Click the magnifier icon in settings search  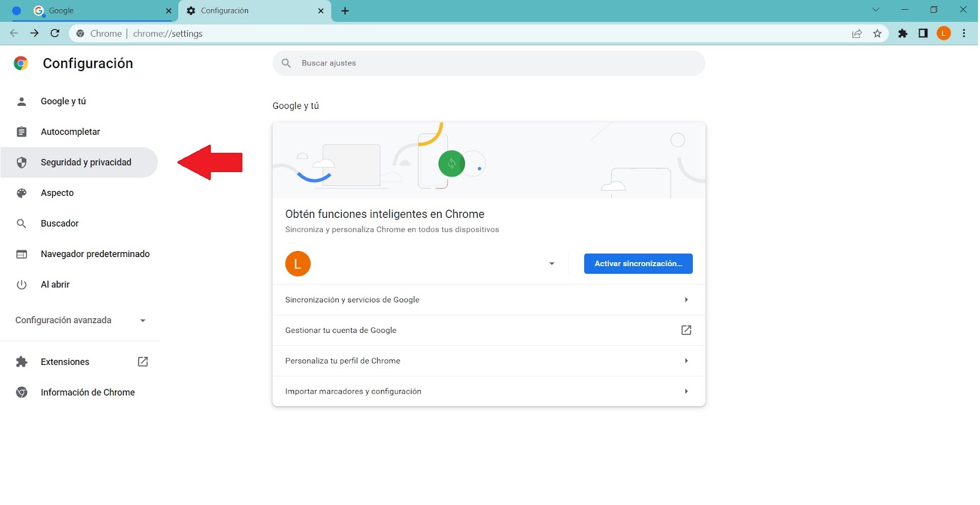(x=286, y=63)
